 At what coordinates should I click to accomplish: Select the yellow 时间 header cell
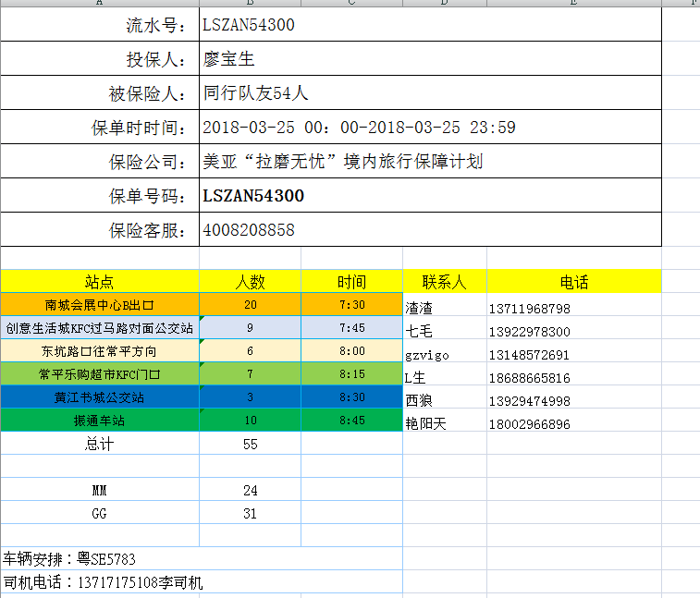(351, 282)
